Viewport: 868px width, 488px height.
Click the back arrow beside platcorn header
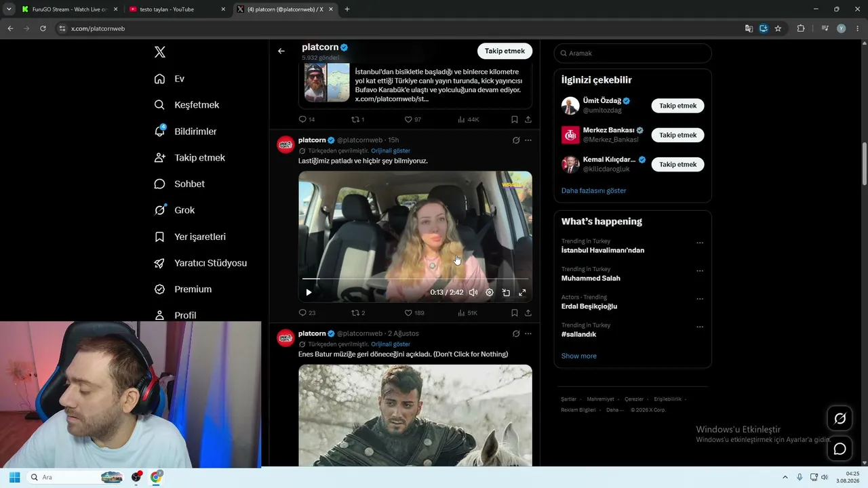281,51
